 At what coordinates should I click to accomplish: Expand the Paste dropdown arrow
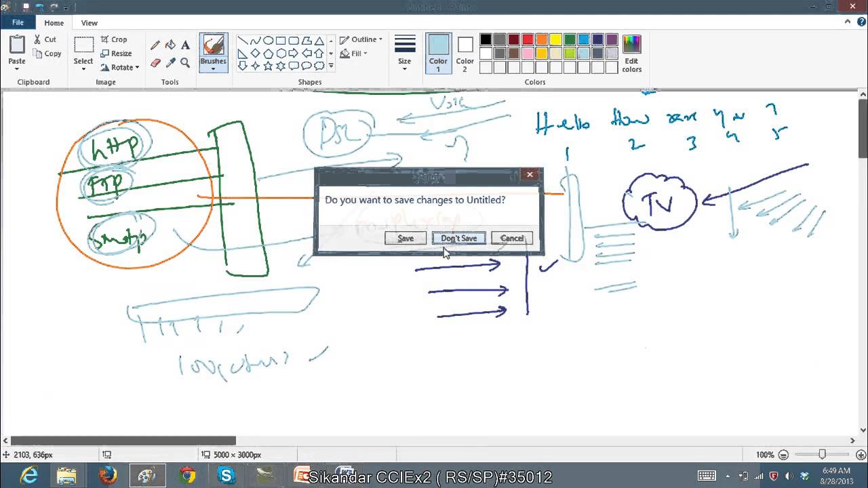tap(17, 68)
